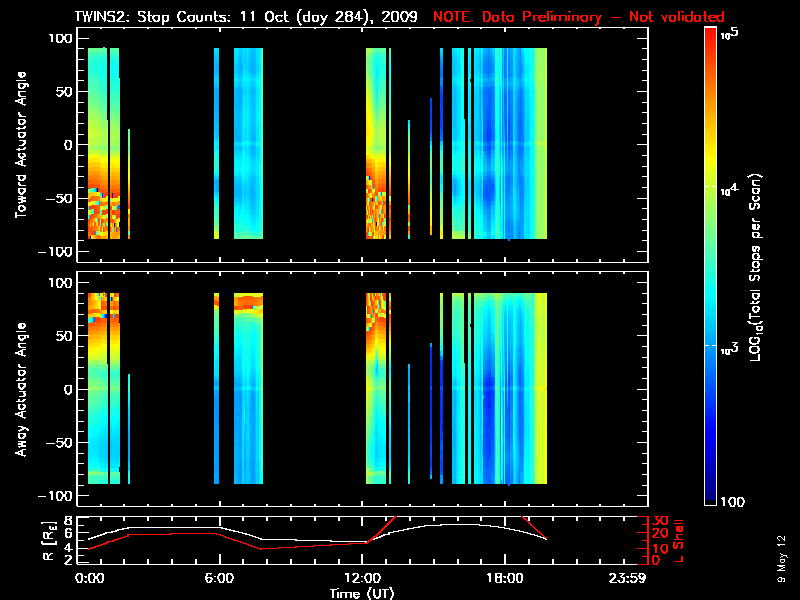Click the 6:00 time tick label
Viewport: 800px width, 600px height.
click(x=220, y=580)
